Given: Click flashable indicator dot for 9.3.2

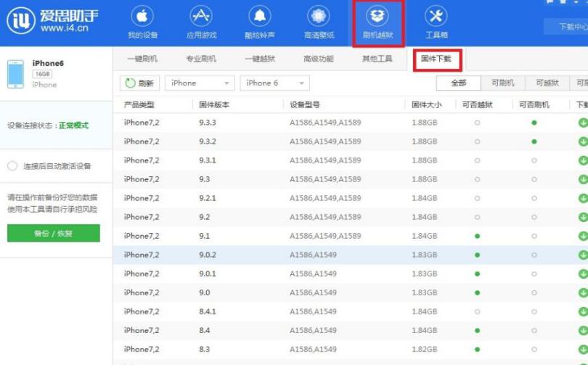Looking at the screenshot, I should pos(534,142).
